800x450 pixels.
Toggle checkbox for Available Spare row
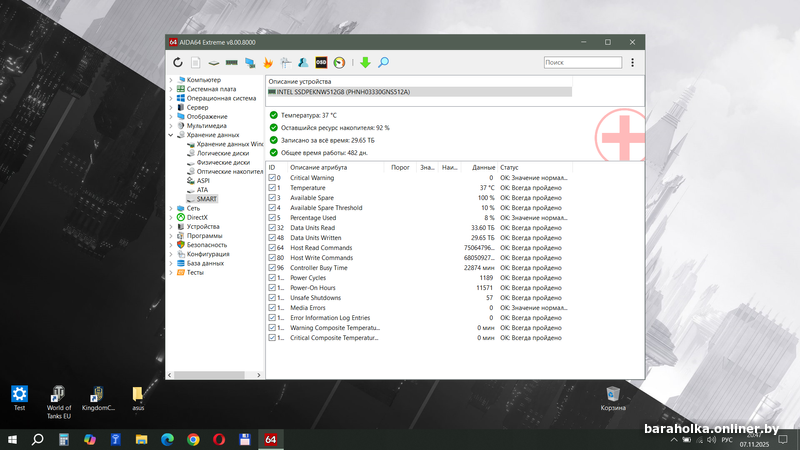click(272, 197)
